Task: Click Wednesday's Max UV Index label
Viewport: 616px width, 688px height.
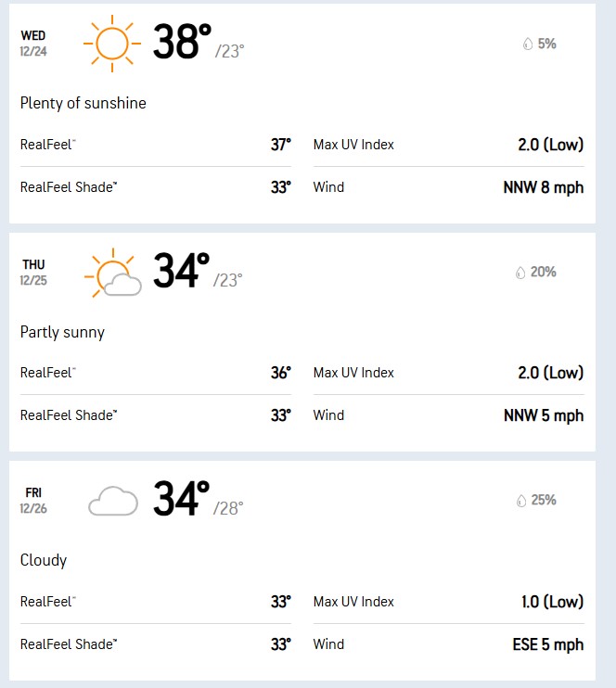Action: (x=353, y=145)
